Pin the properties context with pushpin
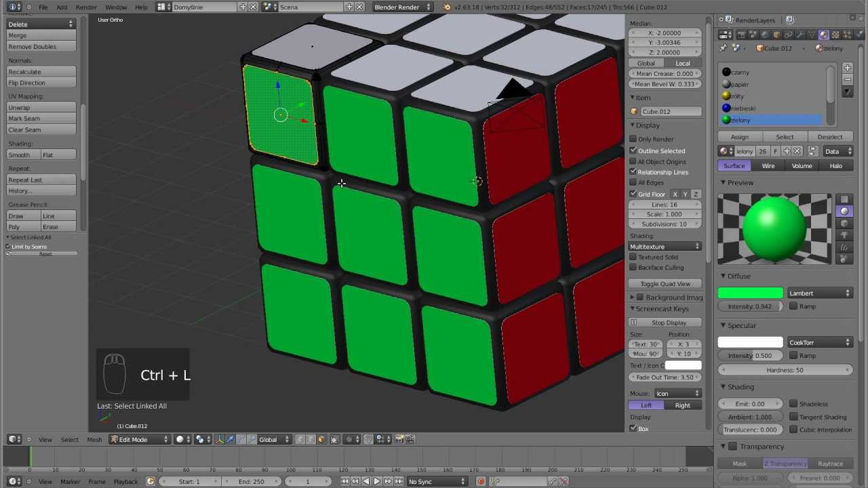The width and height of the screenshot is (868, 488). pyautogui.click(x=724, y=48)
